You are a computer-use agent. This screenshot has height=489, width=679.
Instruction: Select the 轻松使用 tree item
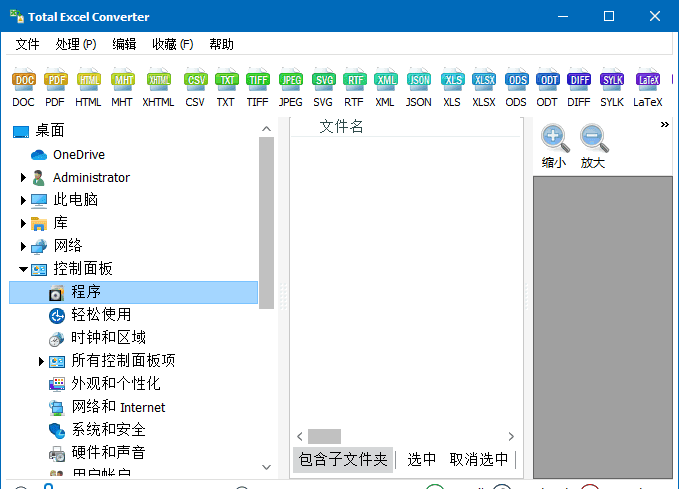(101, 315)
